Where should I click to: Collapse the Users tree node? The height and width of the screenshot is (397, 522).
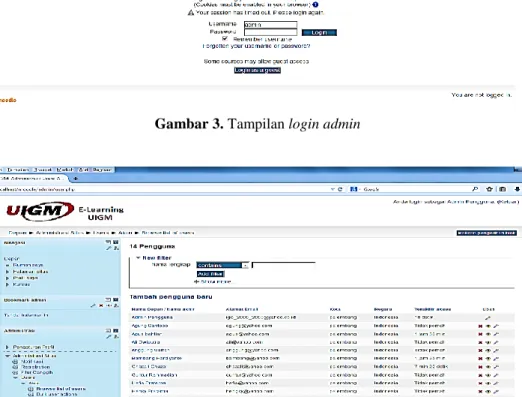tap(15, 378)
